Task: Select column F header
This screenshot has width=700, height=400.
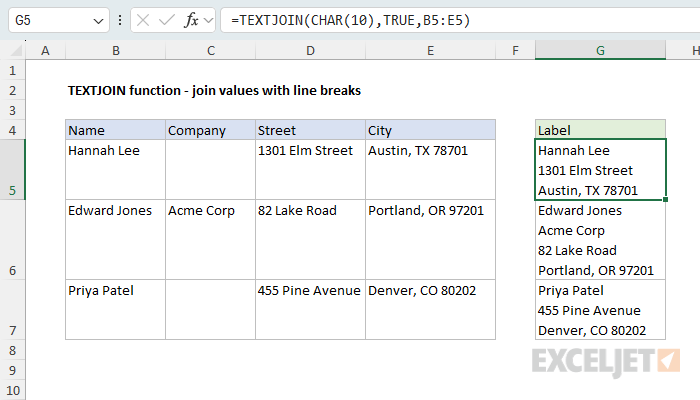Action: coord(516,50)
